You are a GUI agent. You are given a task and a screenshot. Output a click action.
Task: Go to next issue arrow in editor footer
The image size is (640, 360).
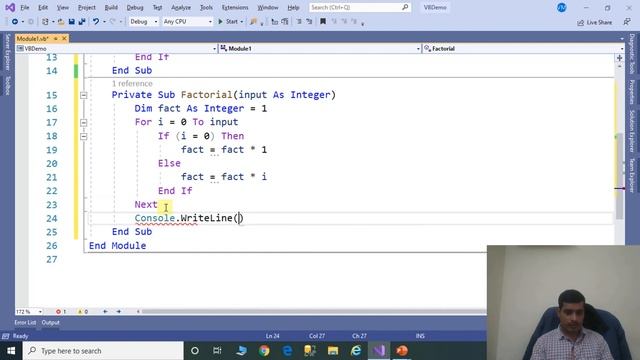click(x=118, y=311)
